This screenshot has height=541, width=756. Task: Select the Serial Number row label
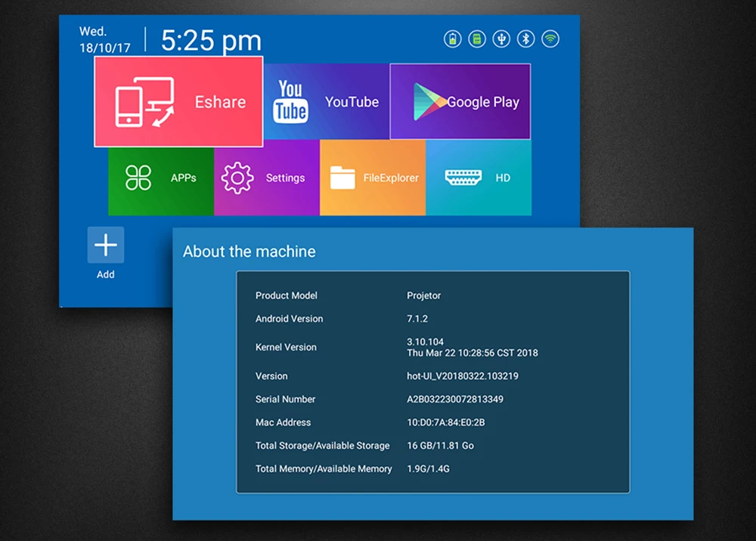click(x=286, y=399)
